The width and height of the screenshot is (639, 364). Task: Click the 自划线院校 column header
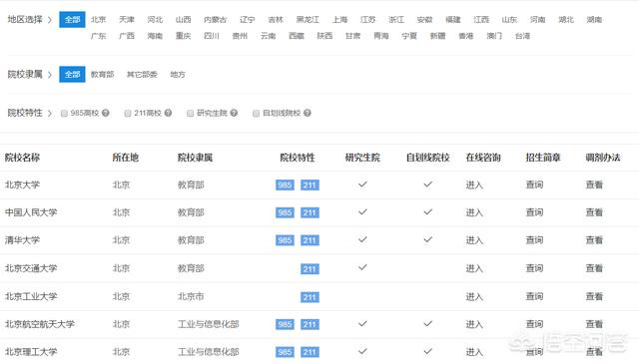click(428, 158)
